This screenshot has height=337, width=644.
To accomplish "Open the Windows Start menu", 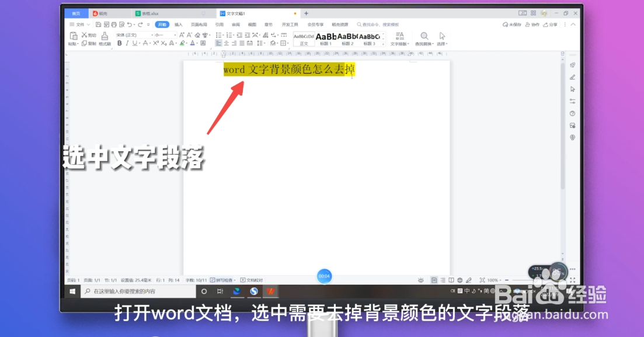I will [x=72, y=291].
